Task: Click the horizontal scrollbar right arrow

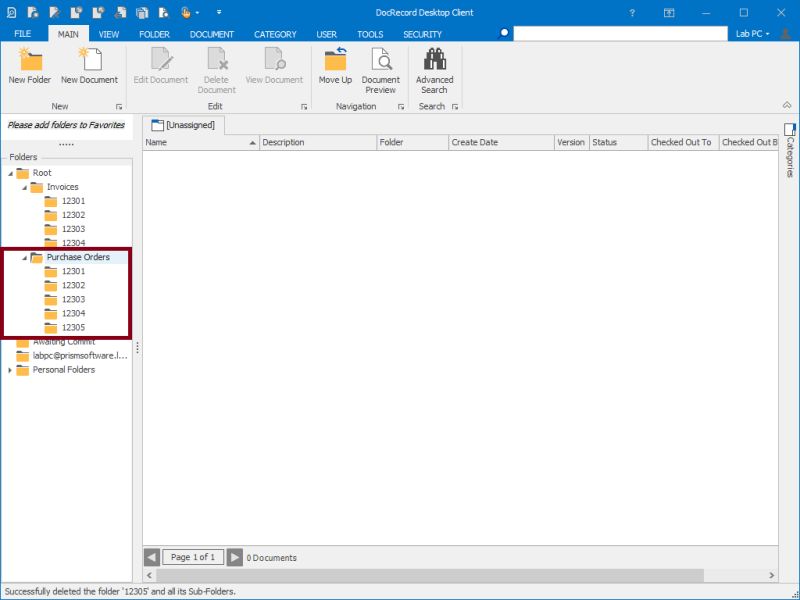Action: point(771,575)
